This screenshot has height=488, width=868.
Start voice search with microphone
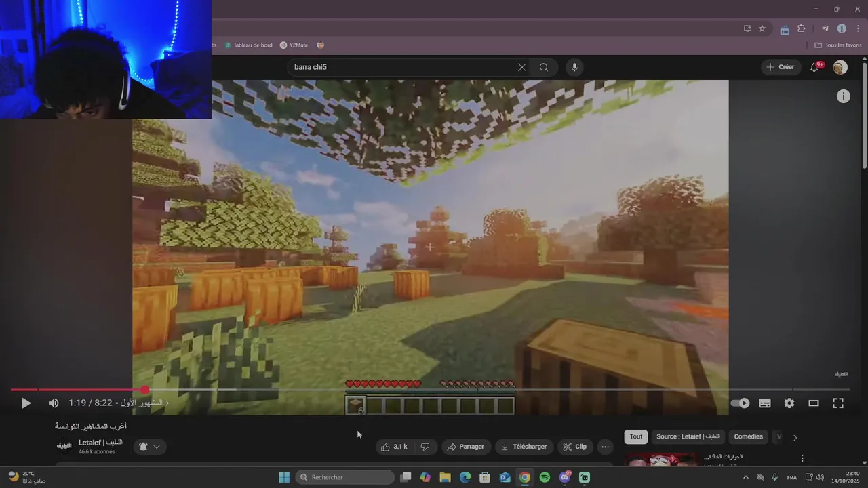[574, 67]
